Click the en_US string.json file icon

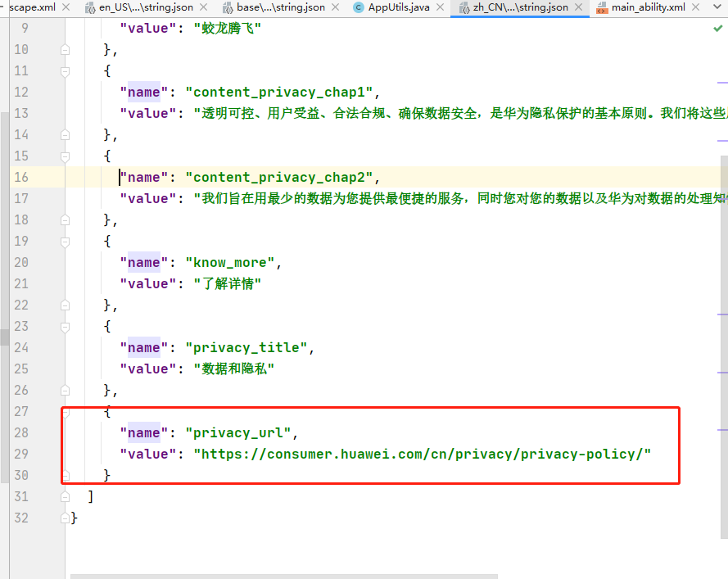tap(90, 7)
